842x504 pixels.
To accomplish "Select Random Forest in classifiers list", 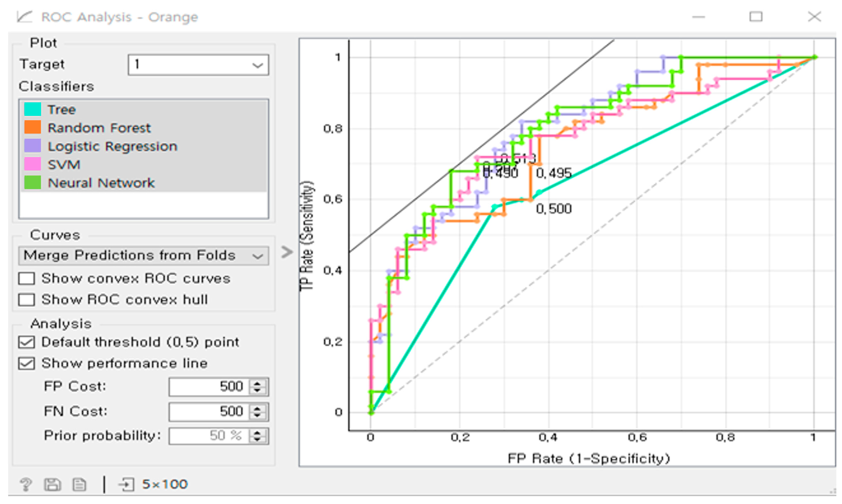I will click(x=99, y=128).
